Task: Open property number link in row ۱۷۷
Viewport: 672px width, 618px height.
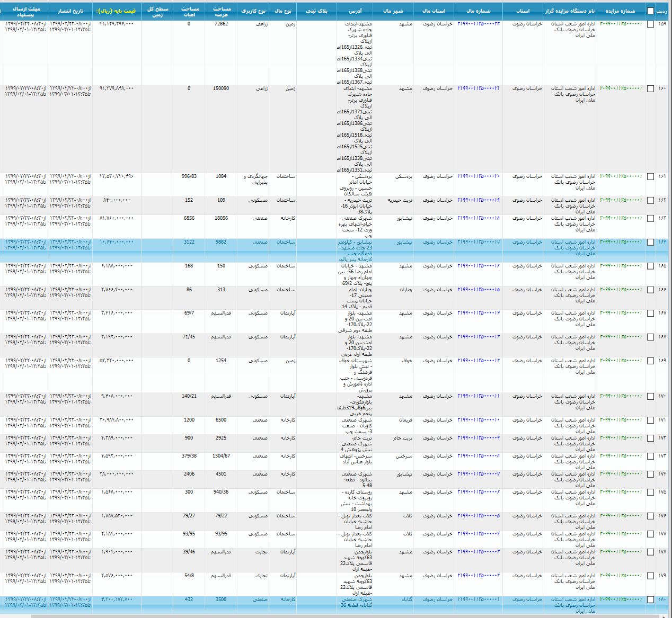Action: (x=478, y=534)
